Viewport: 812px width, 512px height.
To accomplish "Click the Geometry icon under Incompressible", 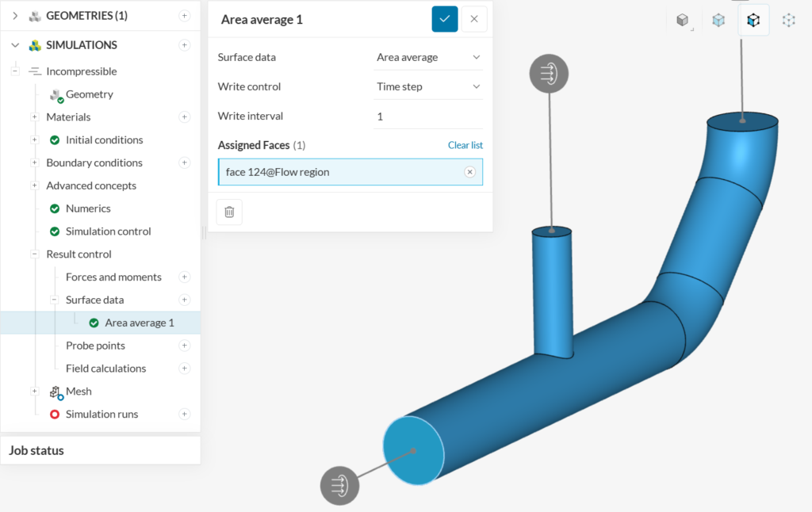I will [56, 94].
